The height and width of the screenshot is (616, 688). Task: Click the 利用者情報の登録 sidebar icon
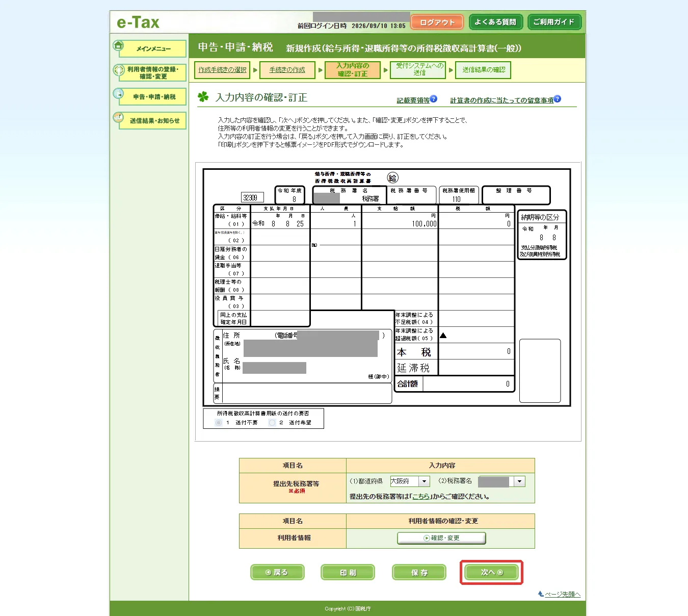point(119,70)
